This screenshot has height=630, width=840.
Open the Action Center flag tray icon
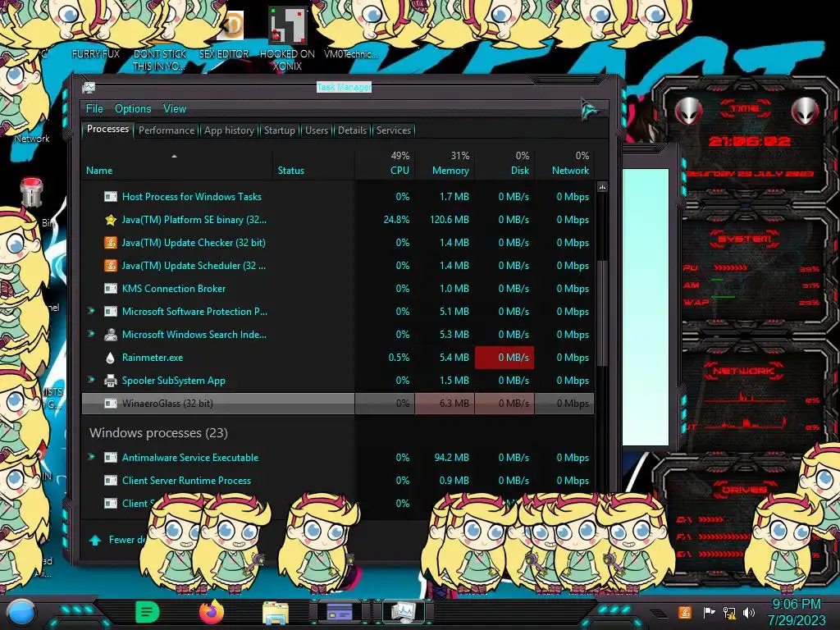pyautogui.click(x=709, y=612)
